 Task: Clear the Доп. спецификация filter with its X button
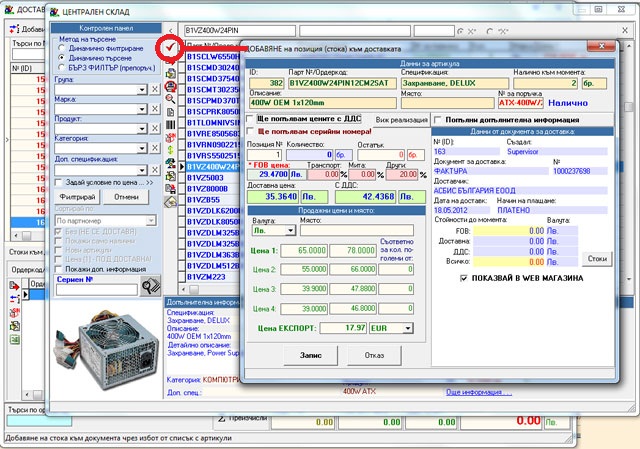[155, 170]
